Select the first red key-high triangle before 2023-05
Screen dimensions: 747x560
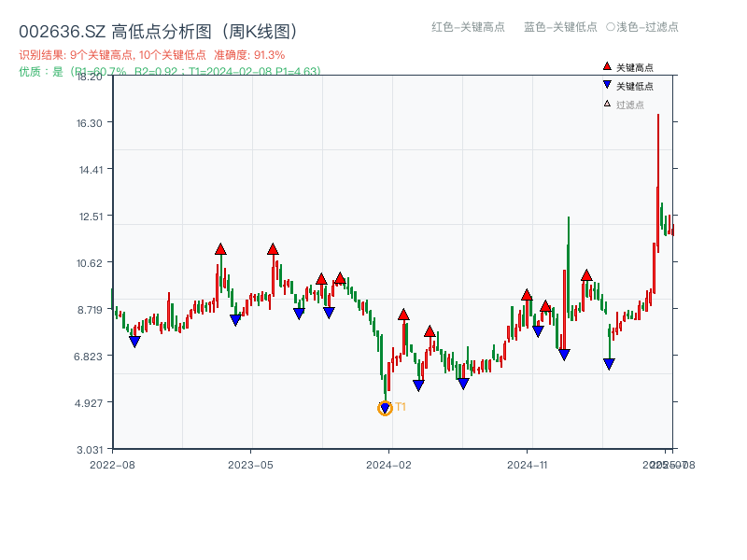click(x=220, y=249)
